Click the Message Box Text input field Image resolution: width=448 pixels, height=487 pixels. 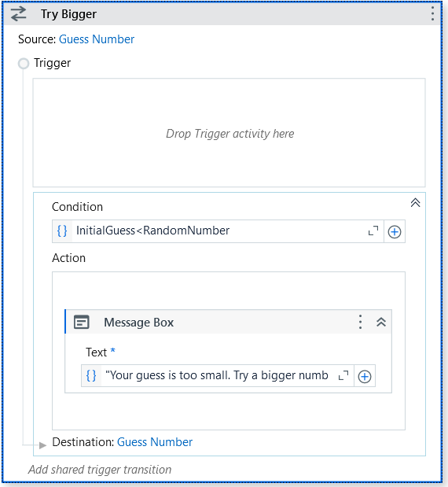217,376
